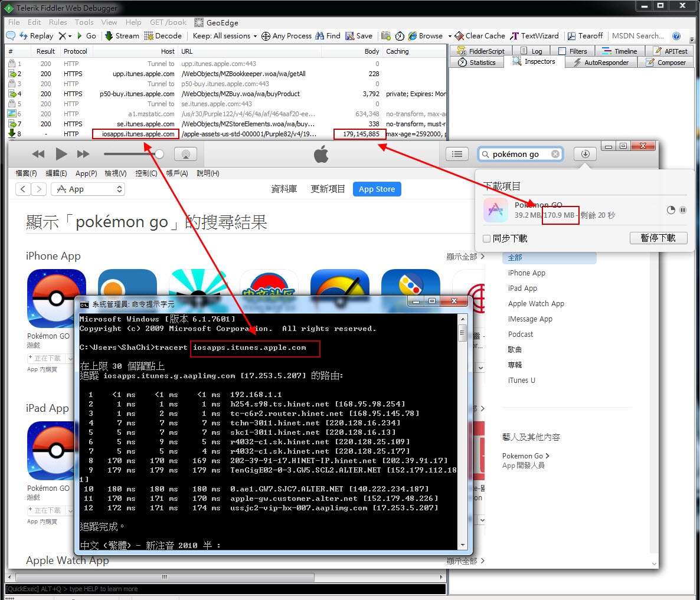Select the buyProduct session row

(226, 94)
